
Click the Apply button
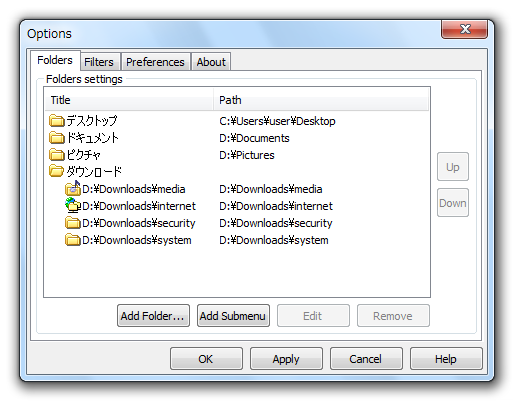[x=286, y=359]
